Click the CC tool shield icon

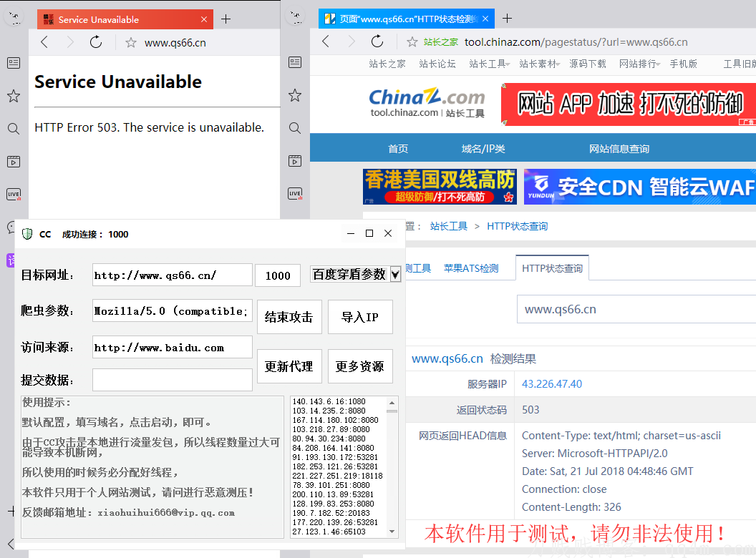point(27,234)
